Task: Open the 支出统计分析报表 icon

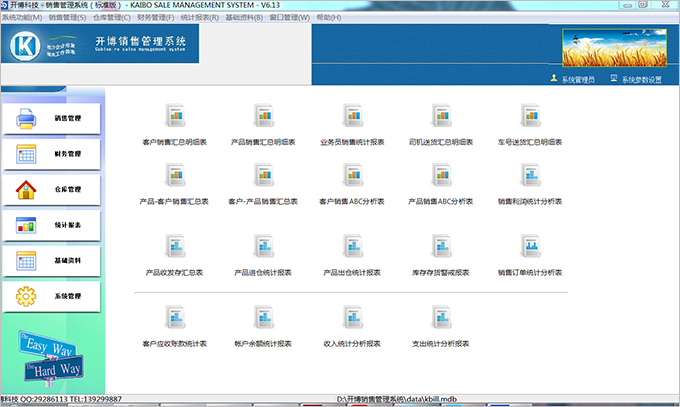Action: (x=441, y=317)
